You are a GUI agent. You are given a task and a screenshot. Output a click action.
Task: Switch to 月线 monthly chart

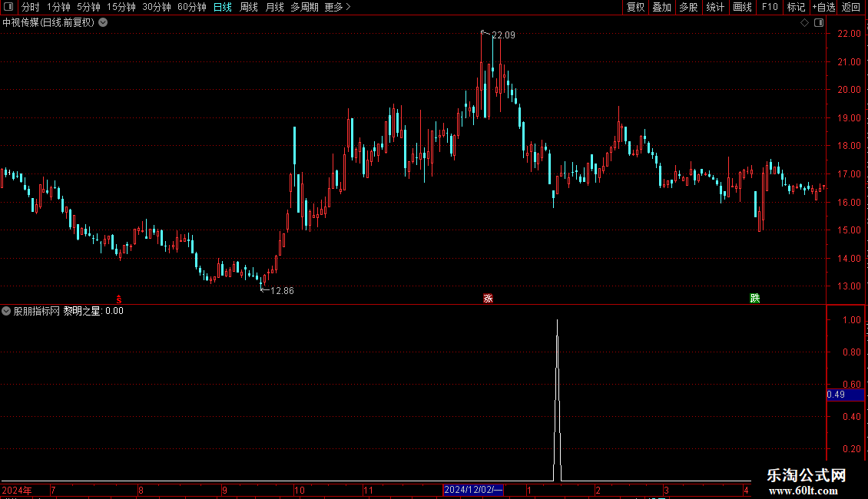click(x=274, y=7)
